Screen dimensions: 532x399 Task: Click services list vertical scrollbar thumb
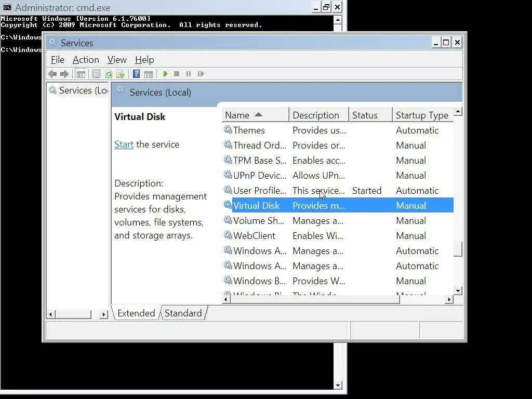coord(458,249)
